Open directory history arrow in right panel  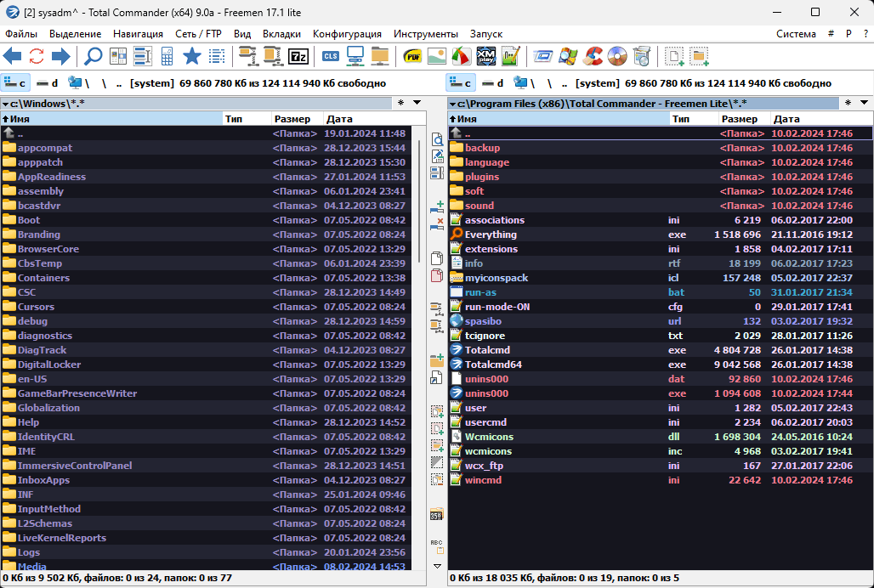click(864, 103)
